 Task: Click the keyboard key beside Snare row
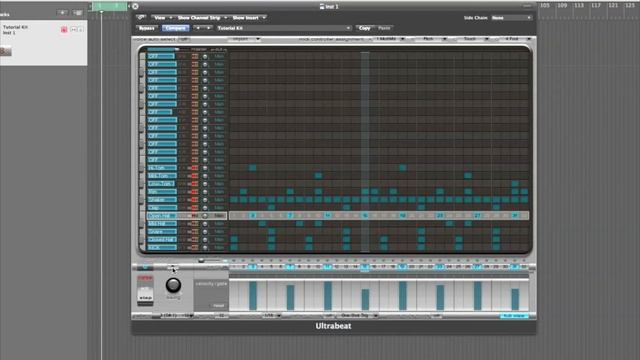tap(142, 231)
